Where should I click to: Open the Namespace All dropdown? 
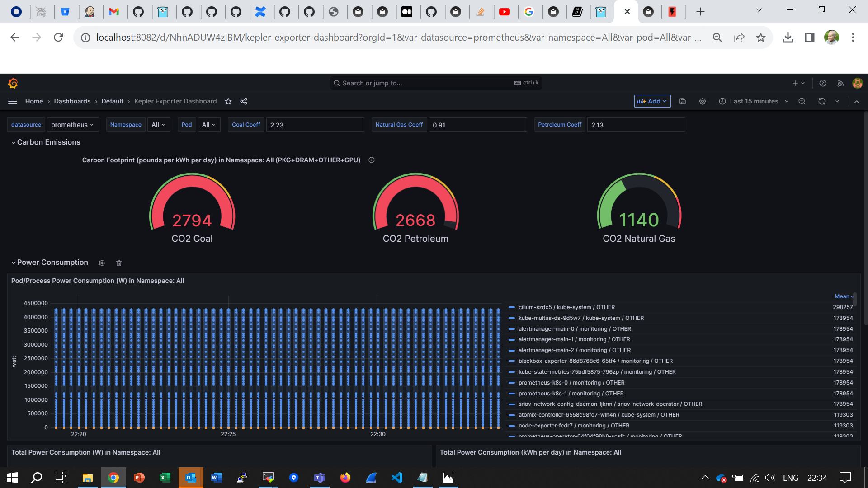point(158,125)
